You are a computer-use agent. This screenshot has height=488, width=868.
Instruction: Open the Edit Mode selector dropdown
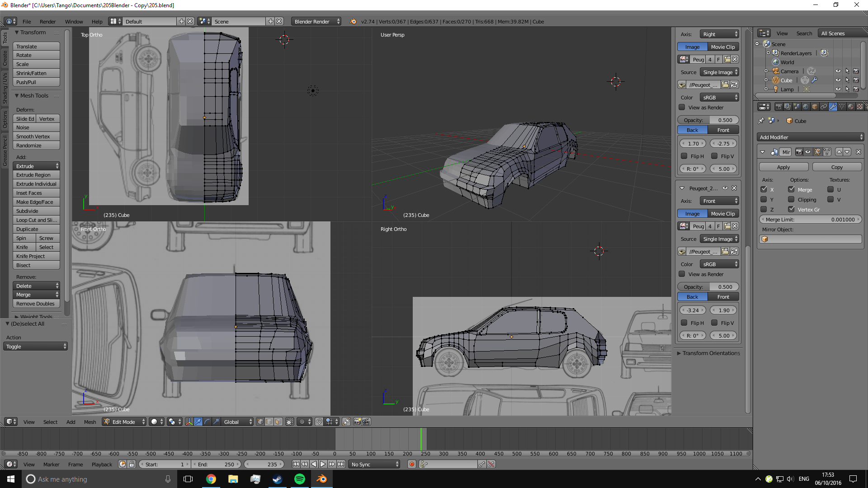125,422
